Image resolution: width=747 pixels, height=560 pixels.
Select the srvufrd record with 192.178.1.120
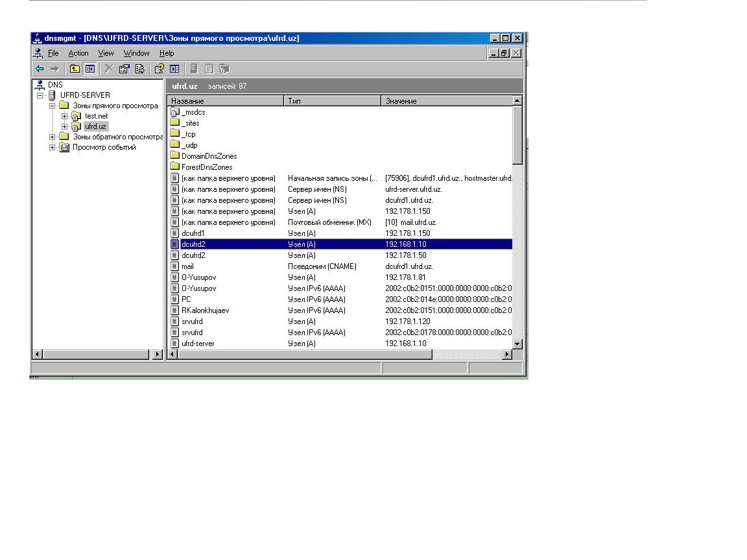click(340, 321)
